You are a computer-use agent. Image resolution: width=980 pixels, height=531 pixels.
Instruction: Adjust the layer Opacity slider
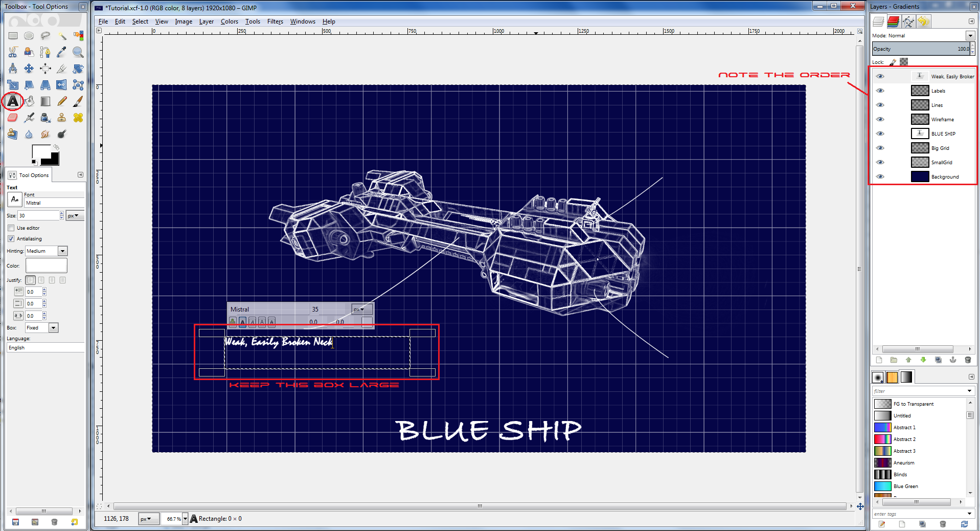[921, 49]
